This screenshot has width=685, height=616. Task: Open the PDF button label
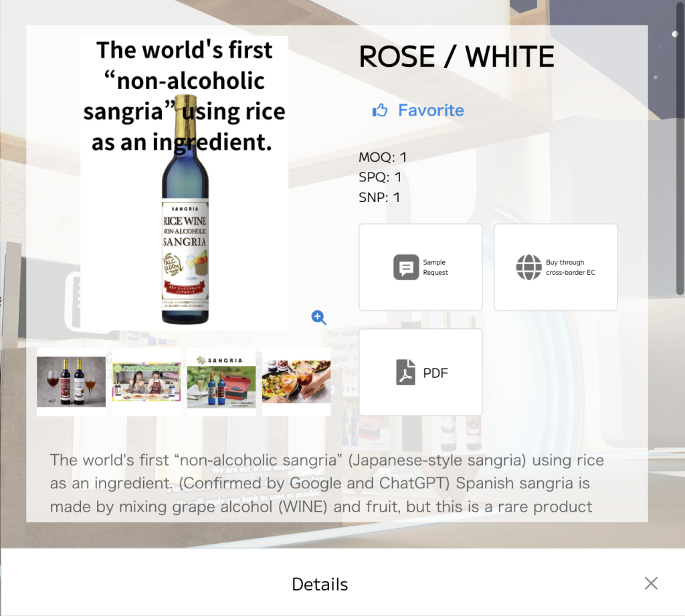click(x=435, y=373)
